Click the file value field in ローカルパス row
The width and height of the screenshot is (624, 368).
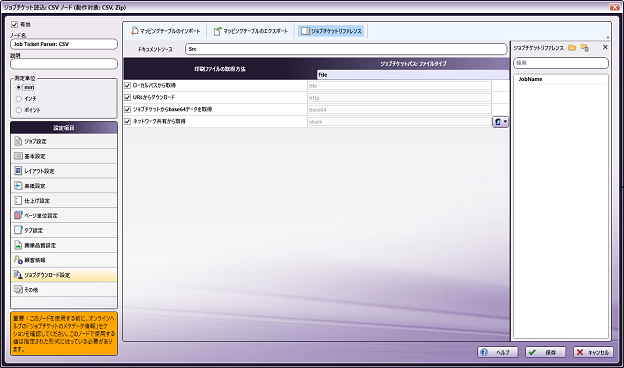pos(399,86)
